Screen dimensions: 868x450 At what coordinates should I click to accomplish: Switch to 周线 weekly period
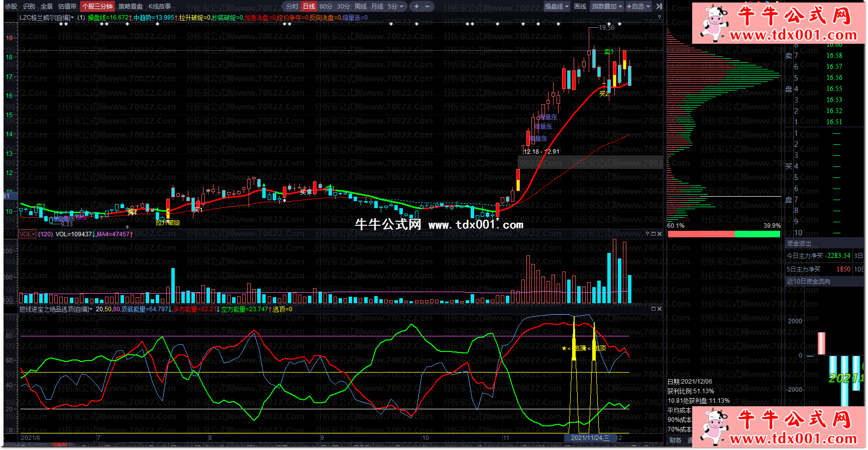point(361,7)
